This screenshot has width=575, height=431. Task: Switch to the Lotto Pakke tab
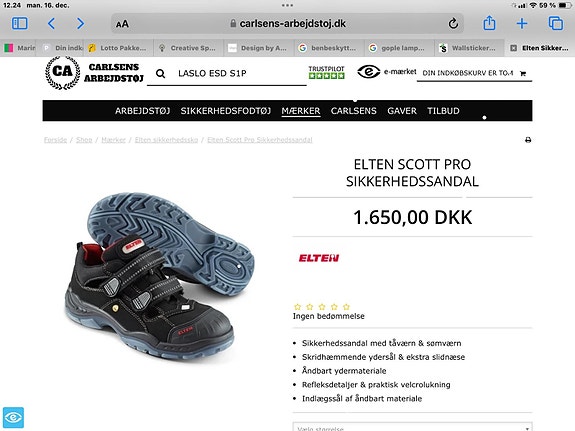click(x=119, y=48)
